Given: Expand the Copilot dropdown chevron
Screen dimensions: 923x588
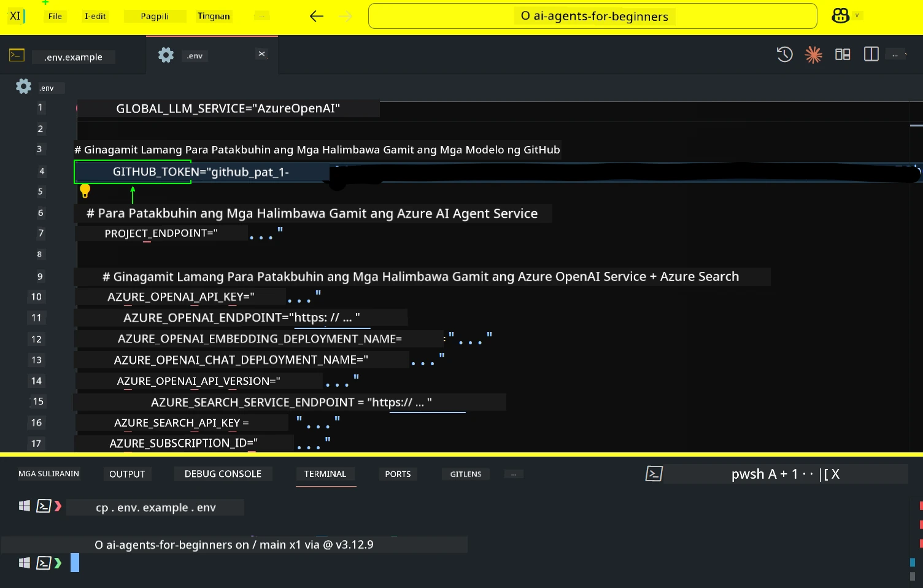Looking at the screenshot, I should click(x=857, y=16).
